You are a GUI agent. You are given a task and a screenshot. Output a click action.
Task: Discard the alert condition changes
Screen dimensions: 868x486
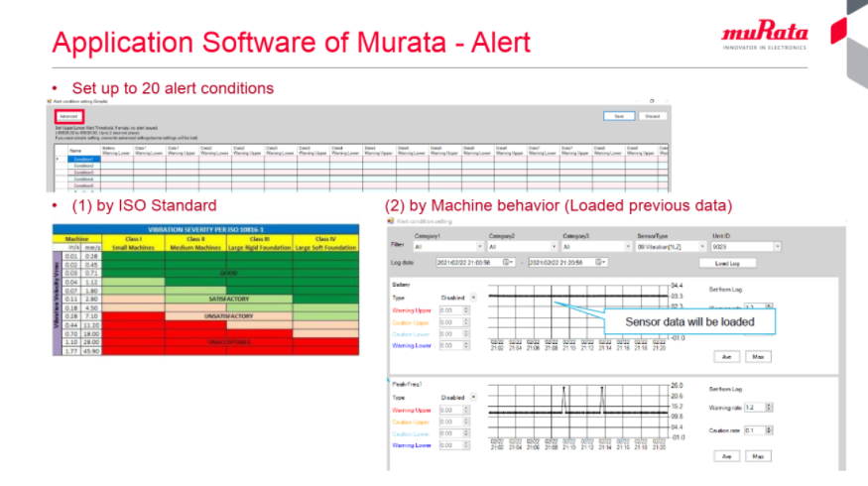(653, 116)
